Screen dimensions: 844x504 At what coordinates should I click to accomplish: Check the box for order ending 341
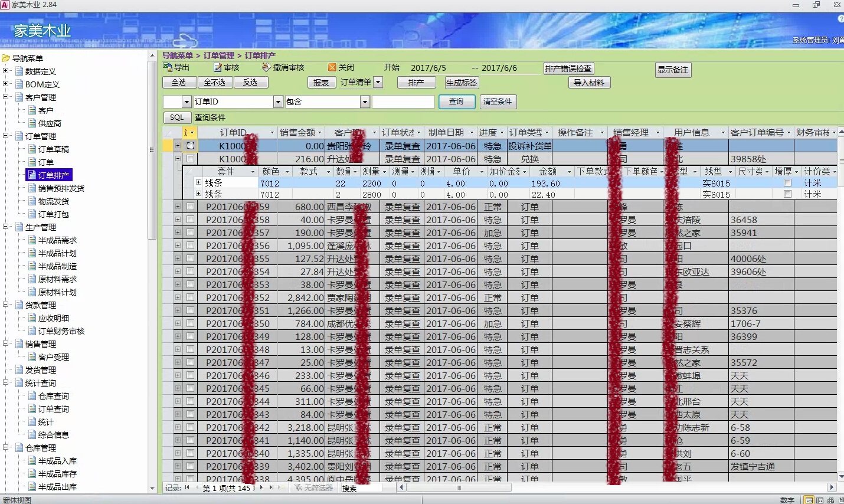(190, 440)
